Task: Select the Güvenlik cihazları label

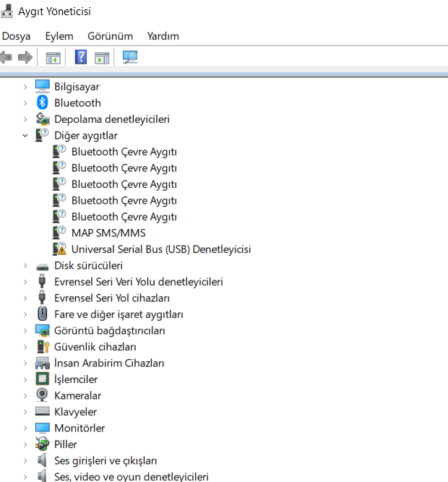Action: (x=95, y=347)
